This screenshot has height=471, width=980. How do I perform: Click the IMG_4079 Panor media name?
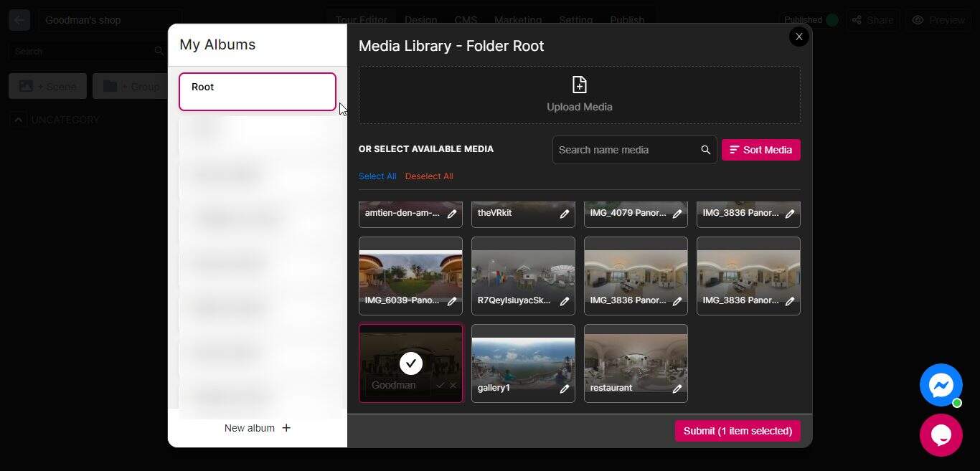628,213
